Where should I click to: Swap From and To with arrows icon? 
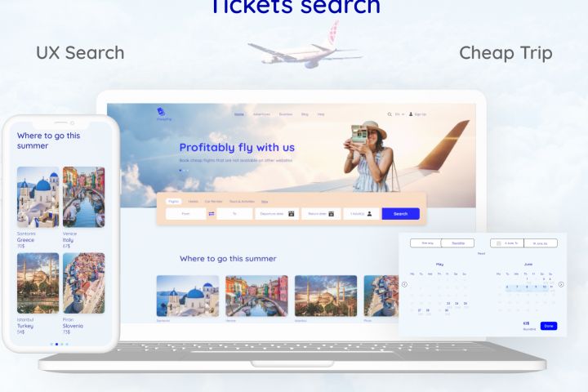click(212, 214)
